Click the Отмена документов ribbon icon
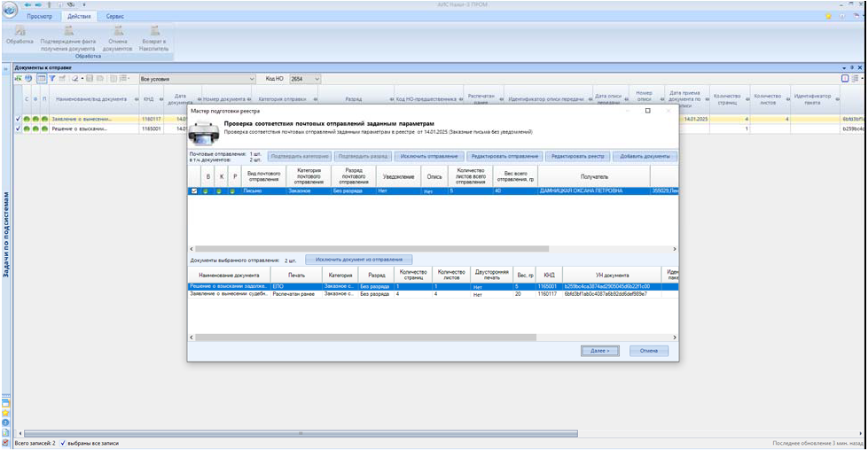Screen dimensions: 868x451 coord(116,32)
